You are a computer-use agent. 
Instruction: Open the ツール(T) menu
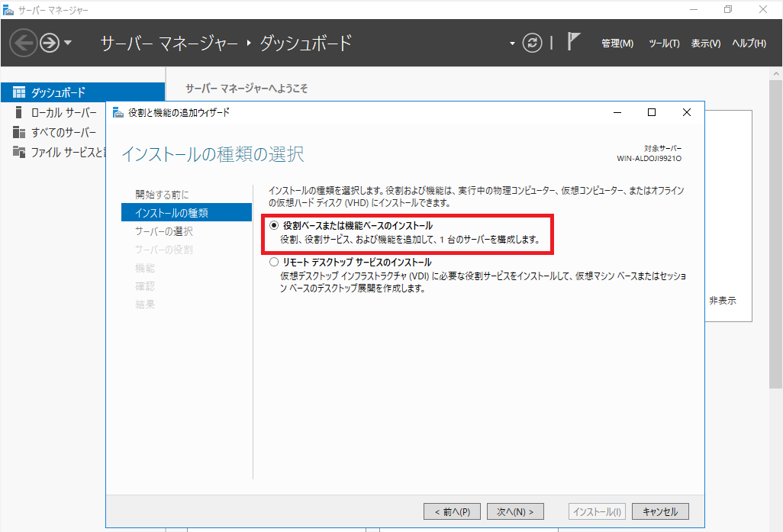664,44
